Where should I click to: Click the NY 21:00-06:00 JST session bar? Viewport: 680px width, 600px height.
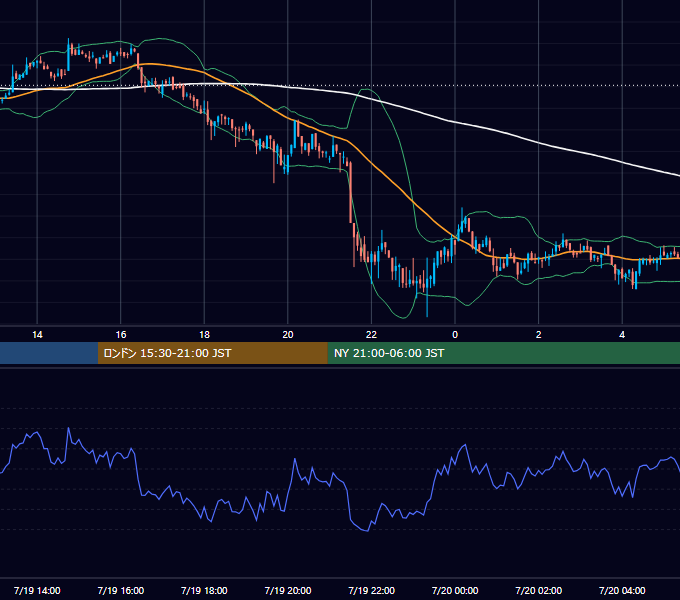tap(503, 353)
